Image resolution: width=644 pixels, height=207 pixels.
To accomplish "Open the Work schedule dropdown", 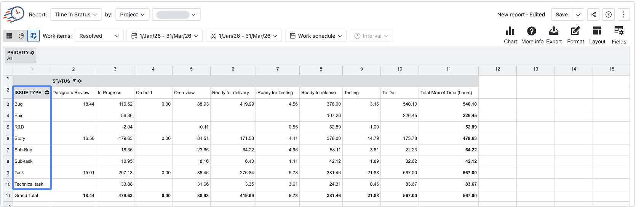I will pos(316,36).
